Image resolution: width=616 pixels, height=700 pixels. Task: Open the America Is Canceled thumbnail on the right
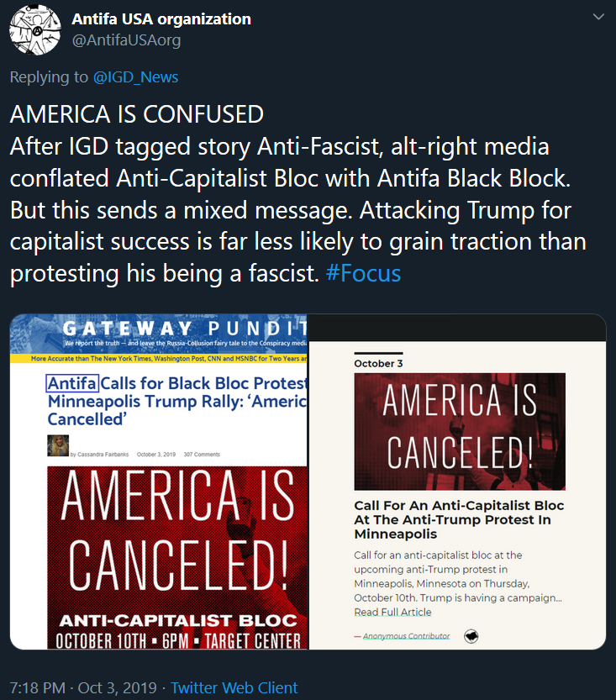(459, 431)
